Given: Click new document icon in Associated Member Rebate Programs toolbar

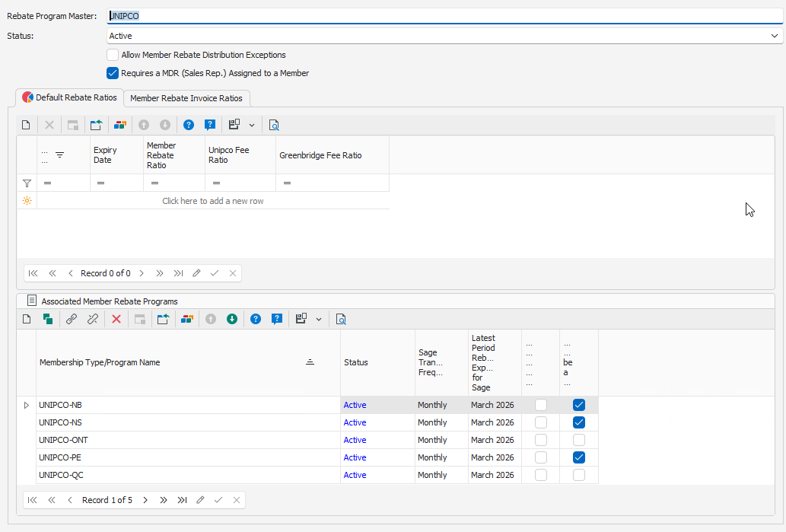Looking at the screenshot, I should coord(27,319).
